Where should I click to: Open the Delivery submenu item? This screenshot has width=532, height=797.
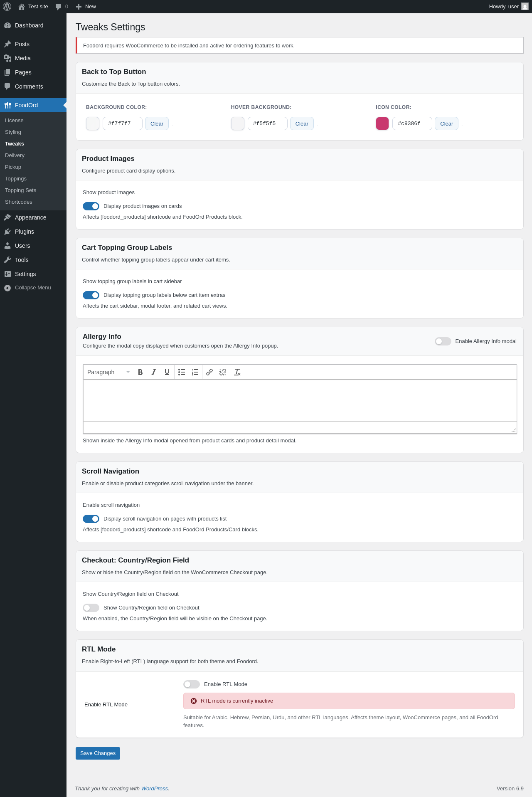tap(15, 155)
